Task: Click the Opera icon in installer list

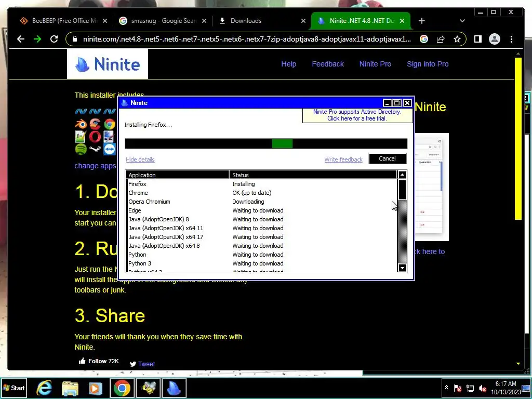Action: click(x=95, y=137)
